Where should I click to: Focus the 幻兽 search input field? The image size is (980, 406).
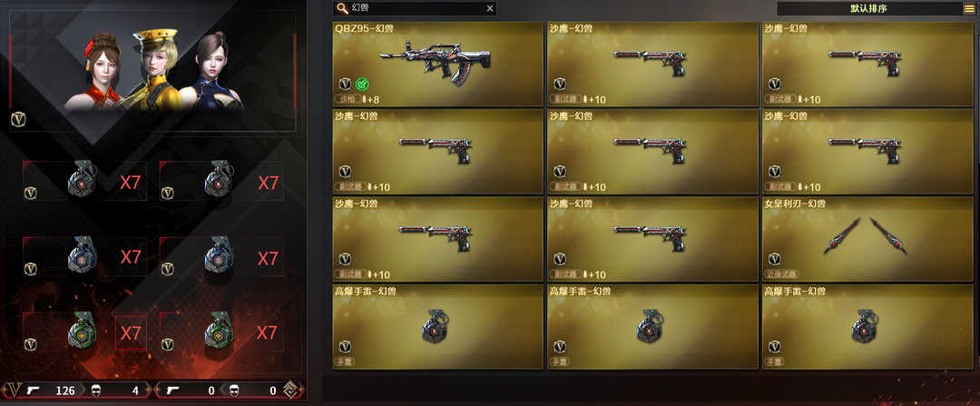[x=415, y=8]
